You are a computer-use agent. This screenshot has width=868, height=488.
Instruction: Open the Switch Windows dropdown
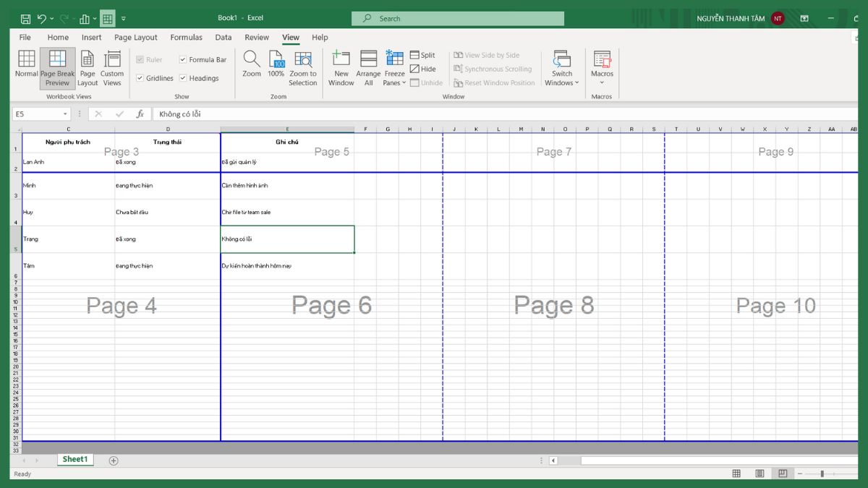click(x=562, y=83)
